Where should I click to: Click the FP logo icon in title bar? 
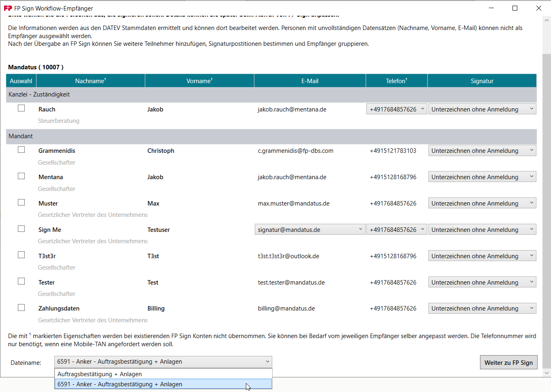[8, 8]
